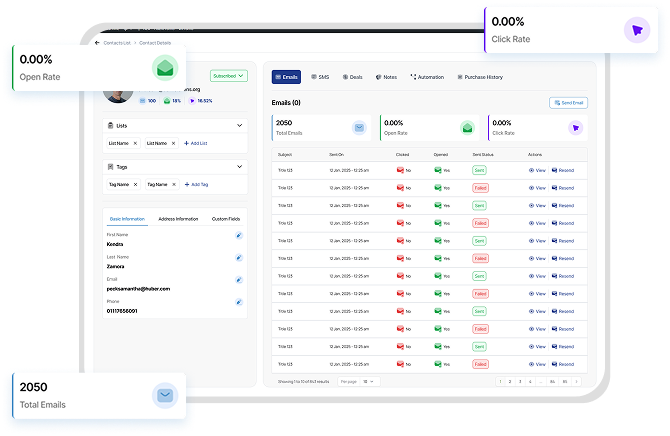Open the Automation tab
This screenshot has height=436, width=670.
(x=427, y=76)
